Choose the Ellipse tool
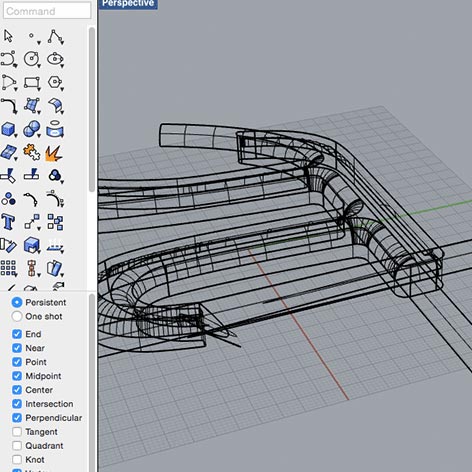This screenshot has width=472, height=472. click(55, 59)
